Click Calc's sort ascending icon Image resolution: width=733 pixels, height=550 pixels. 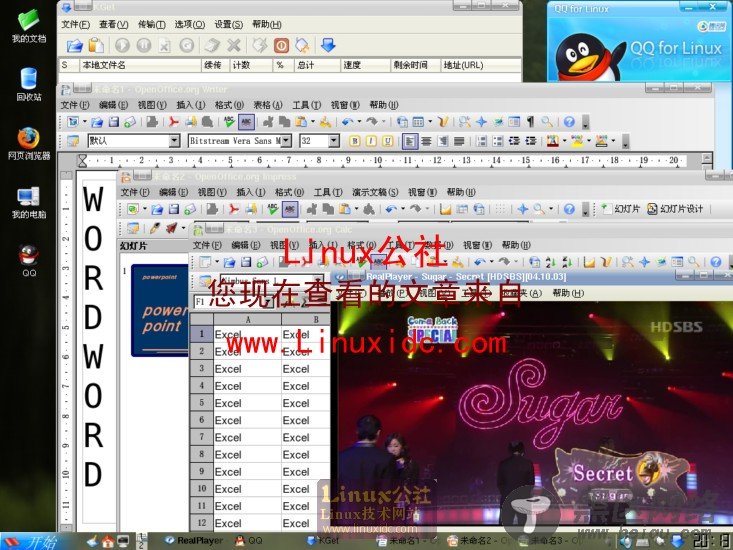(x=551, y=262)
